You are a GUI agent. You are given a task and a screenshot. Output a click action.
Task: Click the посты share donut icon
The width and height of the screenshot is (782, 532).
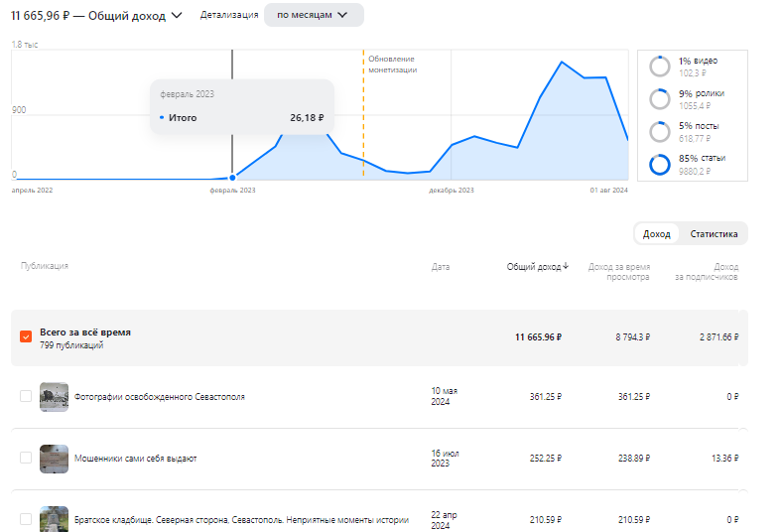659,132
